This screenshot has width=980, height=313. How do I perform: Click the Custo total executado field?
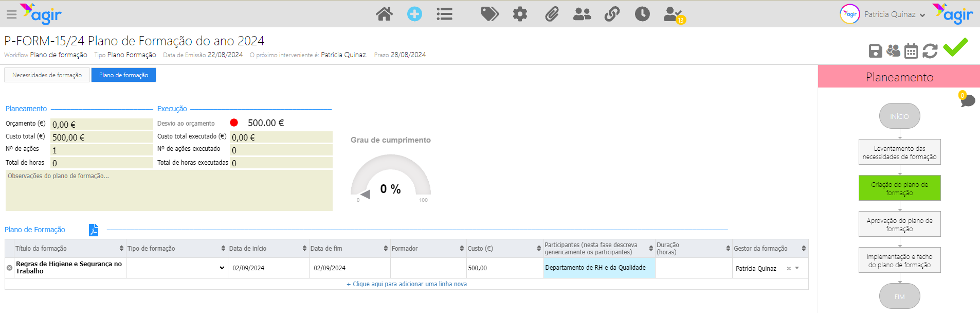coord(281,137)
